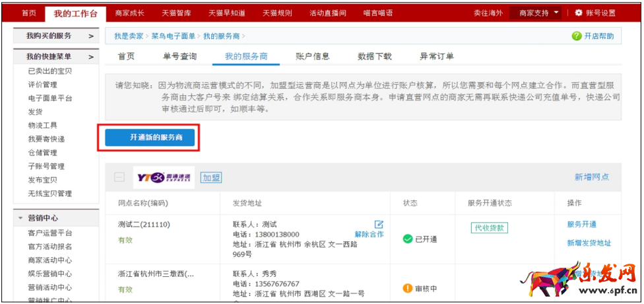The width and height of the screenshot is (644, 304).
Task: Collapse the 营销中心 sidebar group
Action: point(22,219)
